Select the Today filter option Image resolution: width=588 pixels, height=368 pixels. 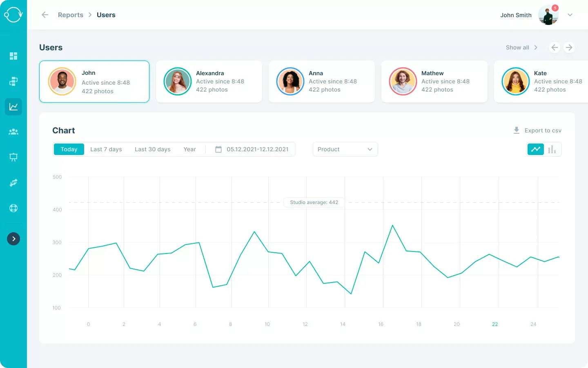pos(69,149)
